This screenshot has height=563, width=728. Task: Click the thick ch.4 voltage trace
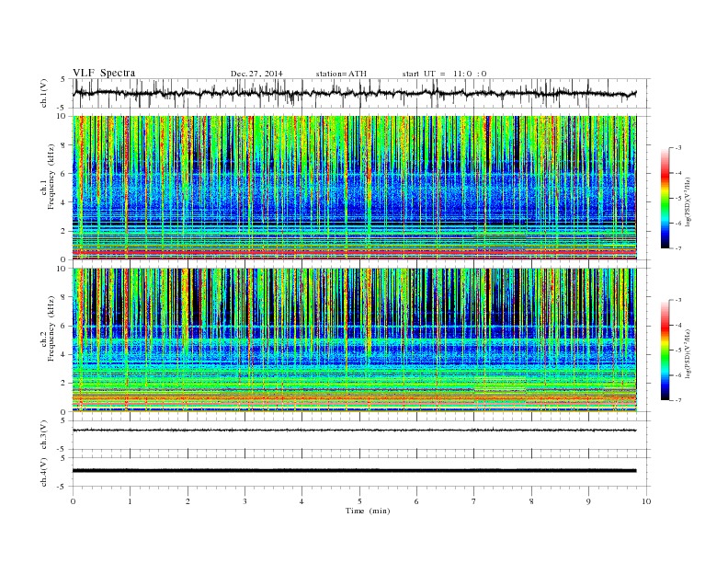(354, 471)
